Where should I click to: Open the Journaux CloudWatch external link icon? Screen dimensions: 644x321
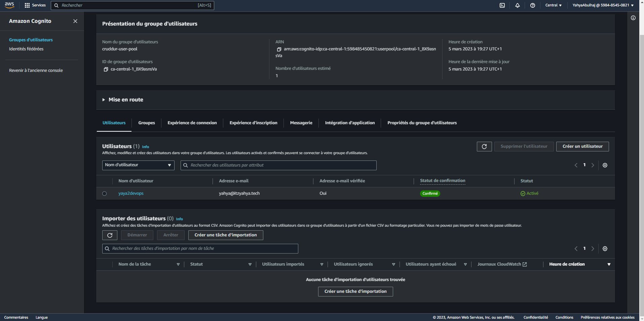[x=525, y=265]
